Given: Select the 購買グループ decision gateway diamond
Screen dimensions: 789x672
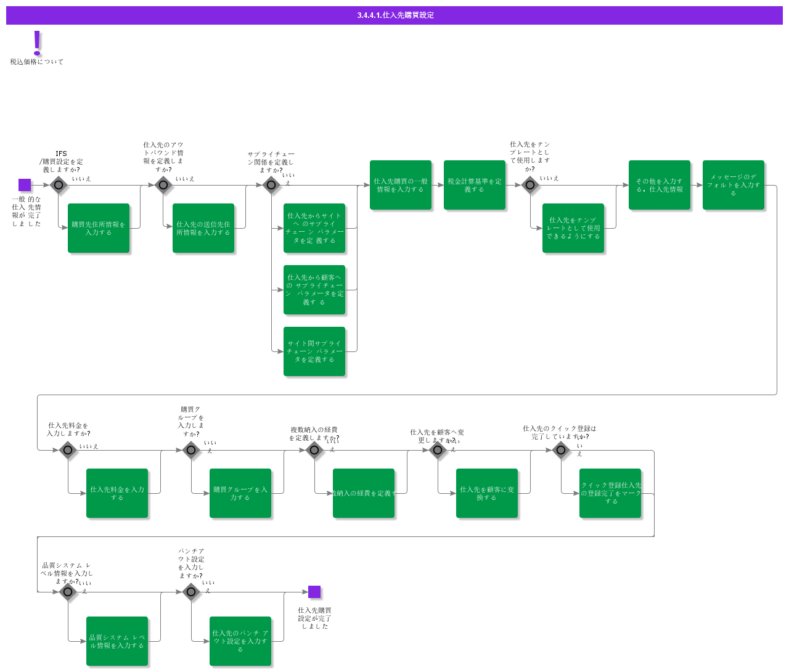Looking at the screenshot, I should pyautogui.click(x=191, y=450).
